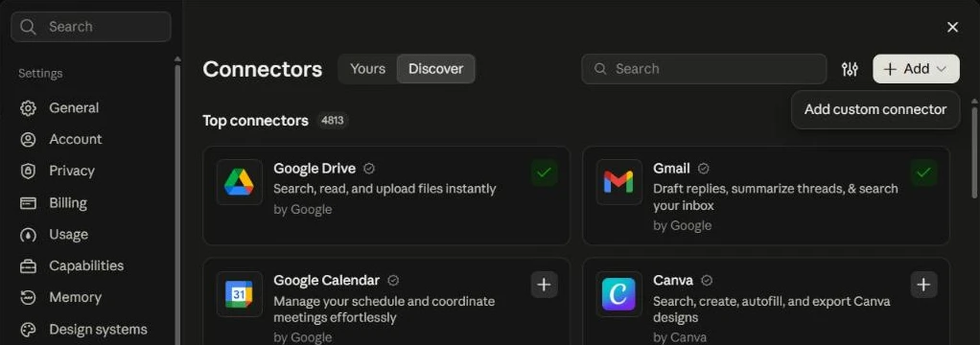
Task: Click the Canva logo icon
Action: tap(618, 294)
